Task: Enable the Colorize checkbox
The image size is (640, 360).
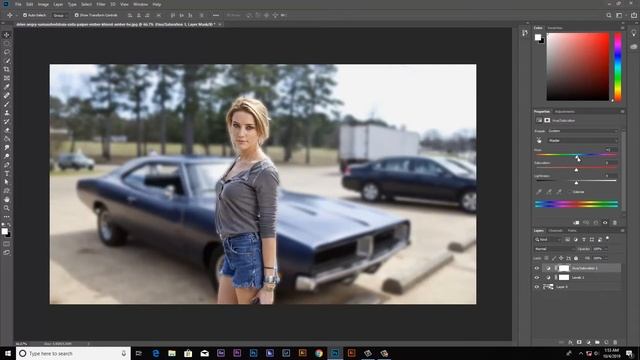Action: point(570,192)
